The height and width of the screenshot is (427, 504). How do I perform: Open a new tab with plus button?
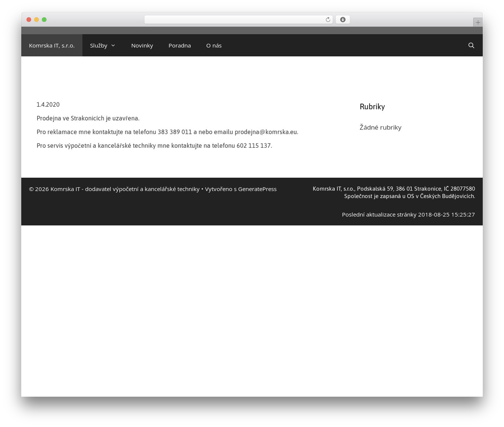[x=478, y=22]
